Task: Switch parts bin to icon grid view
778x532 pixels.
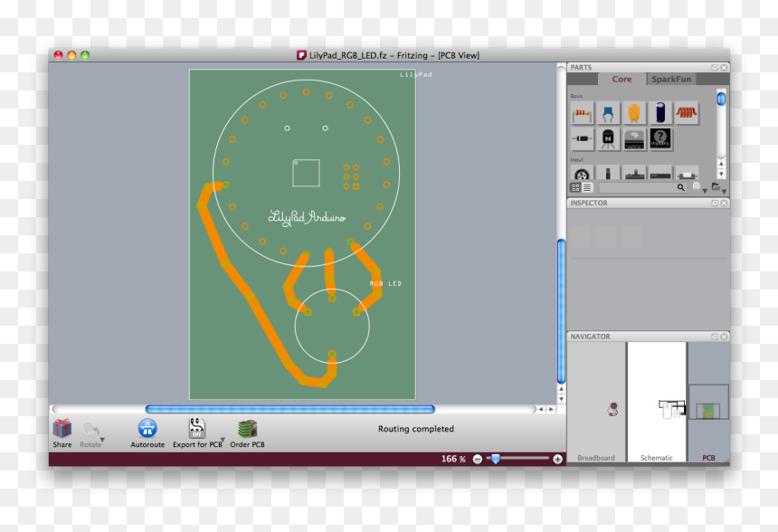Action: pos(575,187)
